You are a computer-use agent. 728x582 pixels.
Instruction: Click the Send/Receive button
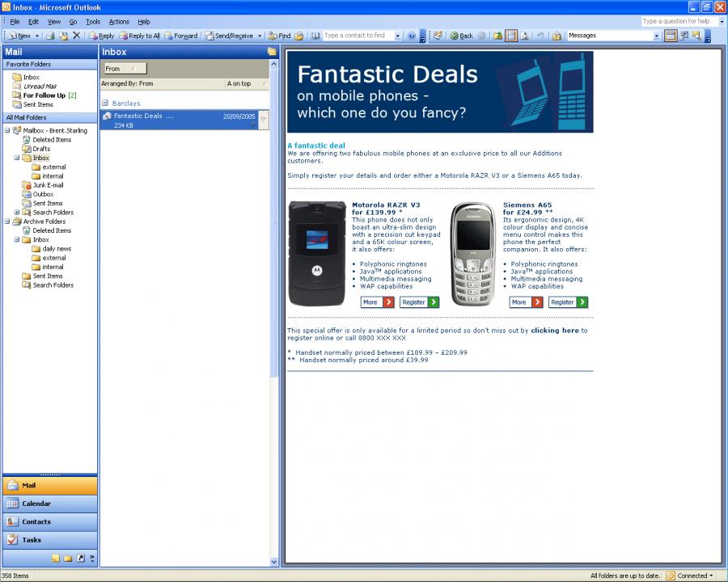(x=230, y=36)
